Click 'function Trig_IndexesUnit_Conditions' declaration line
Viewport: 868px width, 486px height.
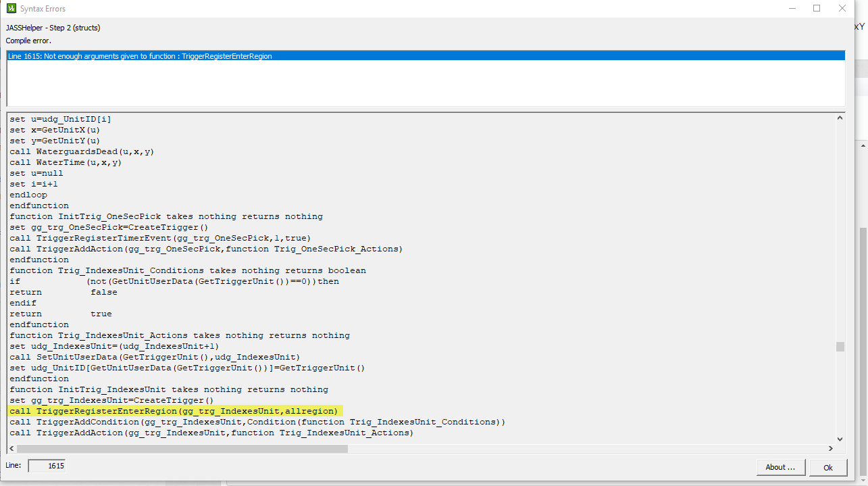point(188,270)
